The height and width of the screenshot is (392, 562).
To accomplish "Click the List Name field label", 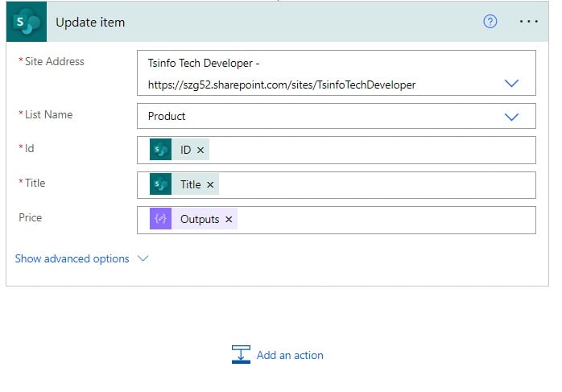I will point(48,114).
